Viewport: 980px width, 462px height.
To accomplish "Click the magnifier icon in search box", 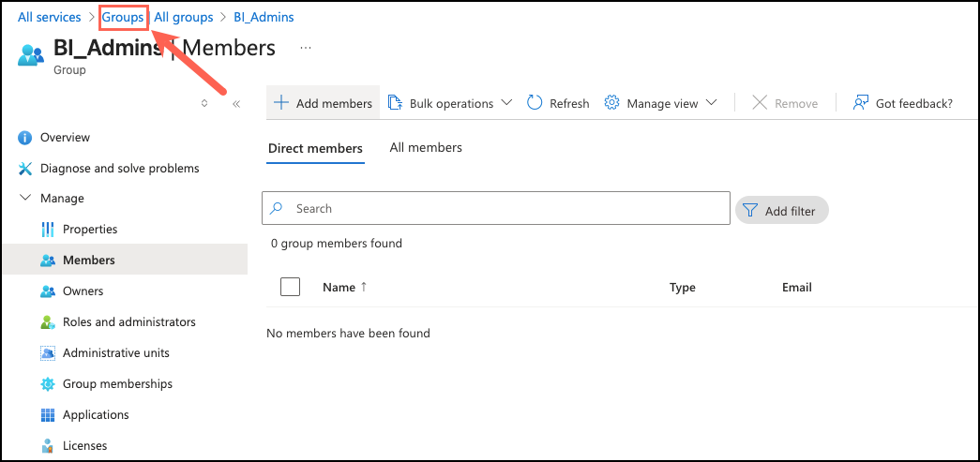I will coord(277,208).
